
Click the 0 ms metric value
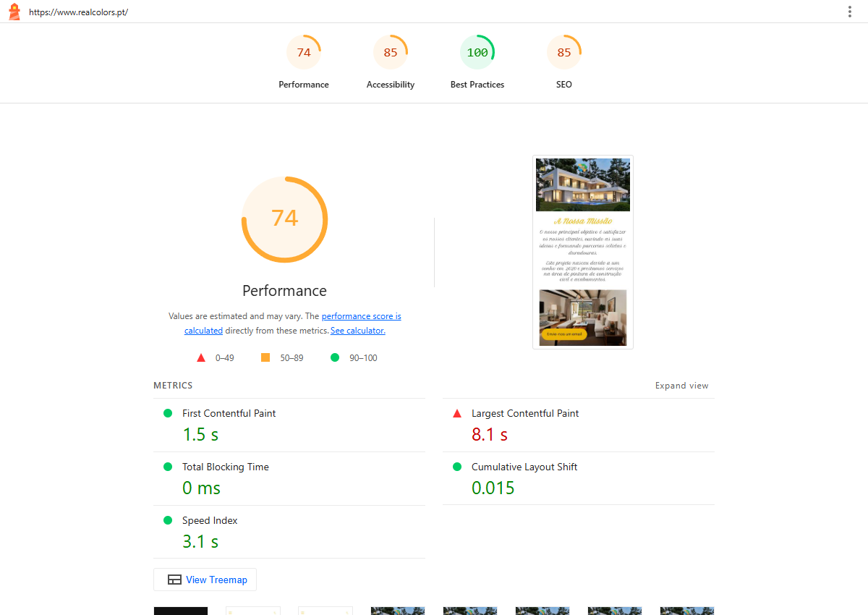coord(201,488)
